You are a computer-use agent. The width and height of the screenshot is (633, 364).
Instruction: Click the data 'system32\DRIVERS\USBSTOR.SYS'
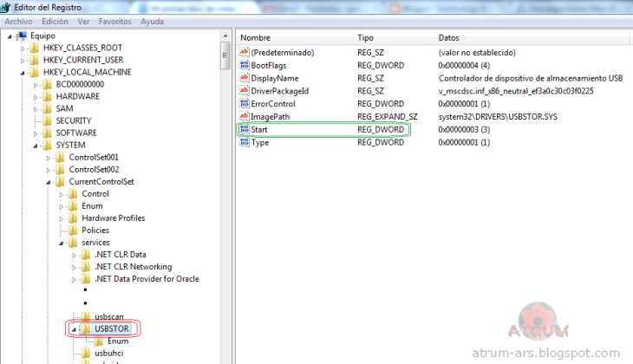coord(498,117)
